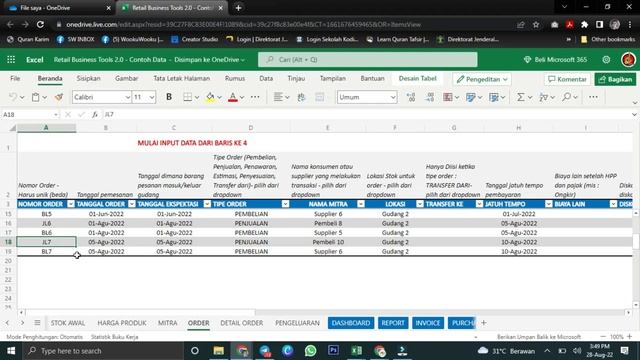Bookmark this page with star icon

[x=536, y=24]
